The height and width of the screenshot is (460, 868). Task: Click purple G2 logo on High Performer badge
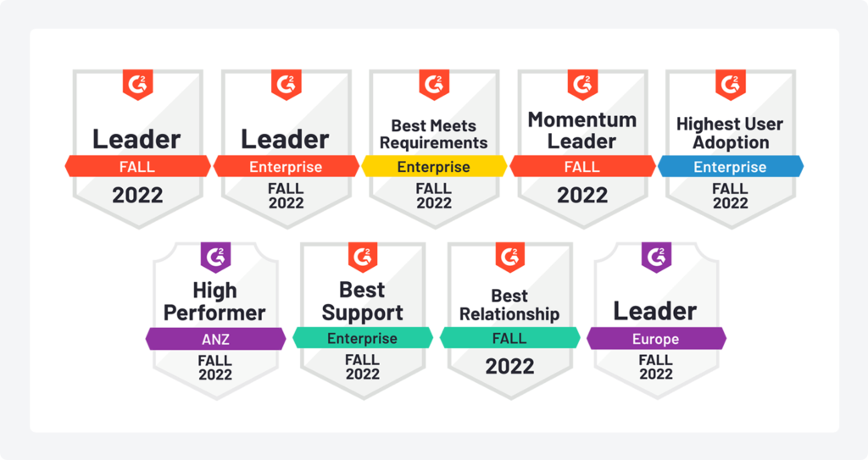[x=215, y=258]
